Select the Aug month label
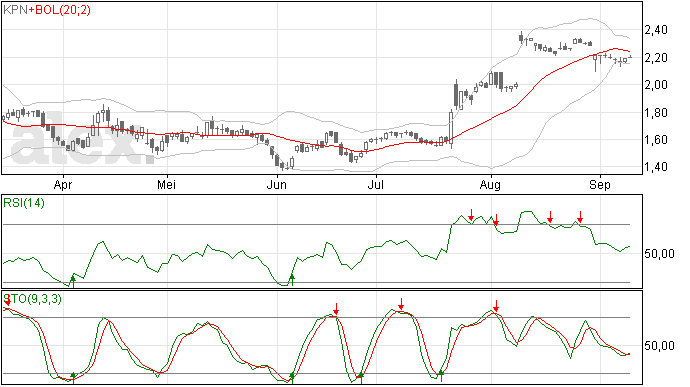690x387 pixels. (490, 185)
